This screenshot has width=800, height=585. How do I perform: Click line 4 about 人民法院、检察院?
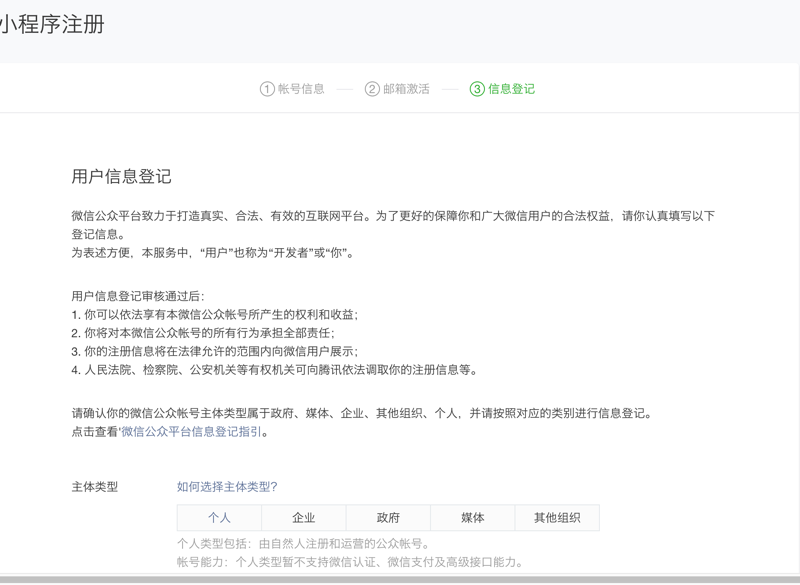pos(274,370)
